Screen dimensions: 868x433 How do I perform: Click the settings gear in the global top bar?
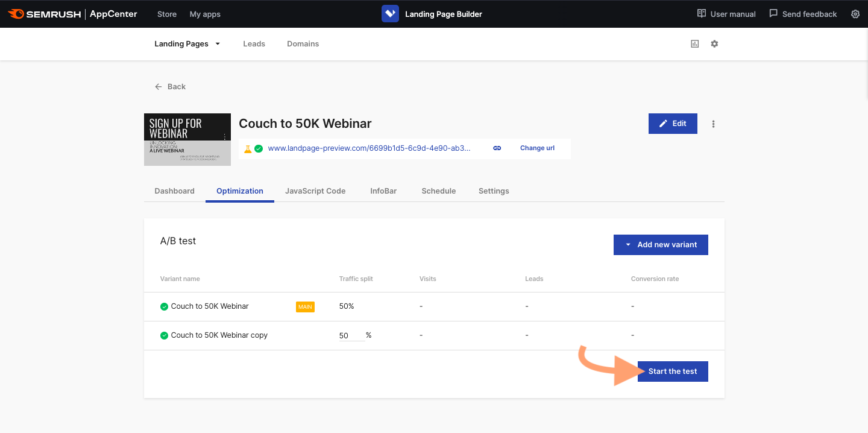[855, 13]
